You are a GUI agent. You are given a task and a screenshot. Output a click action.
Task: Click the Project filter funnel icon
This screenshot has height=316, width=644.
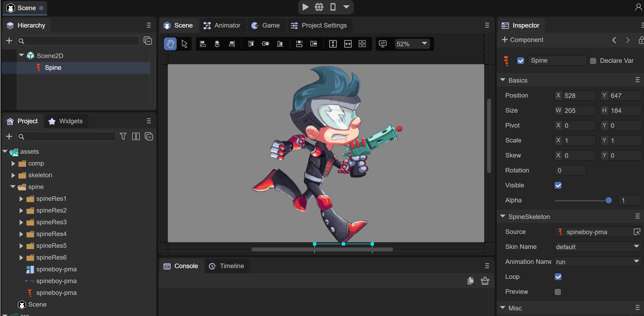pyautogui.click(x=123, y=136)
